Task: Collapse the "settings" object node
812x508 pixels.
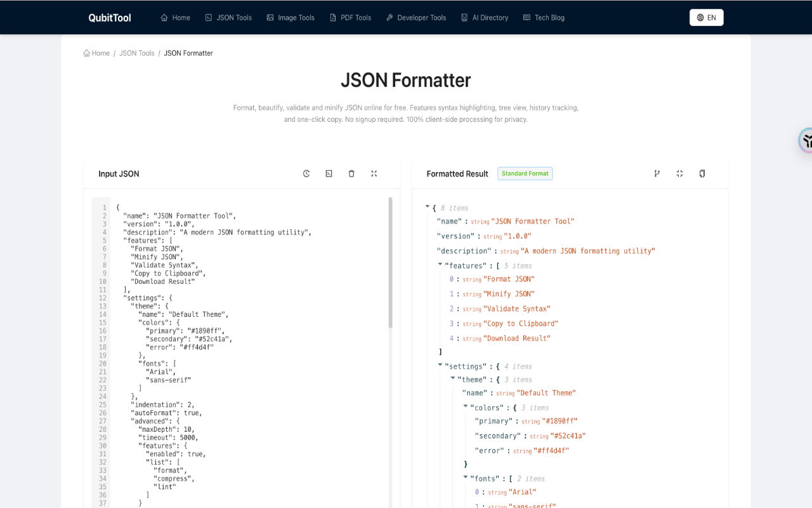Action: [x=440, y=365]
